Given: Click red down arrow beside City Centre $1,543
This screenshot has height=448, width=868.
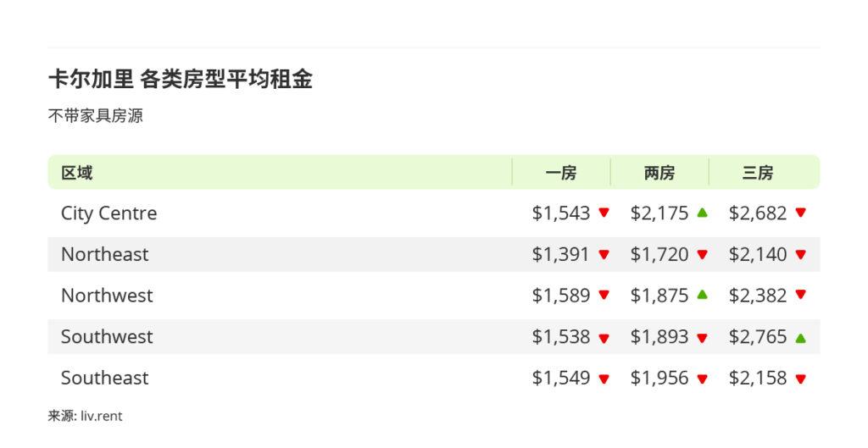Looking at the screenshot, I should pyautogui.click(x=604, y=213).
